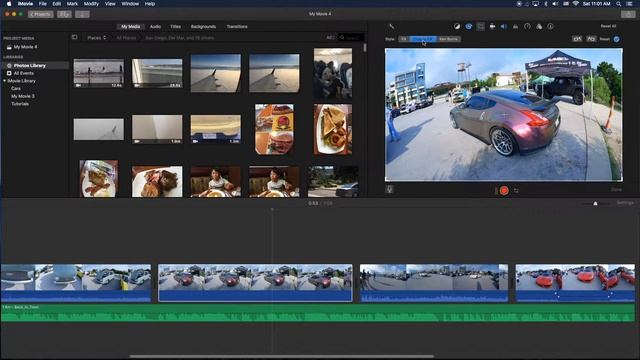Open the Help menu
Screen dimensions: 640x360
tap(150, 4)
